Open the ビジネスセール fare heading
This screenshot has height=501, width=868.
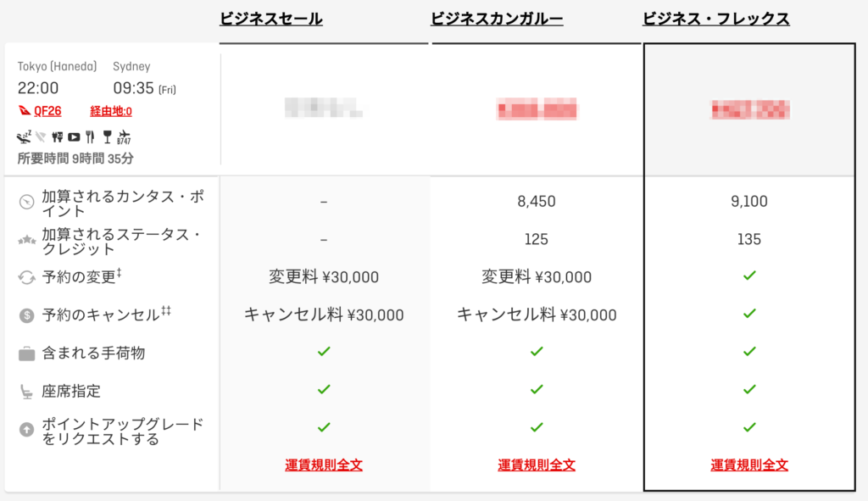click(270, 19)
